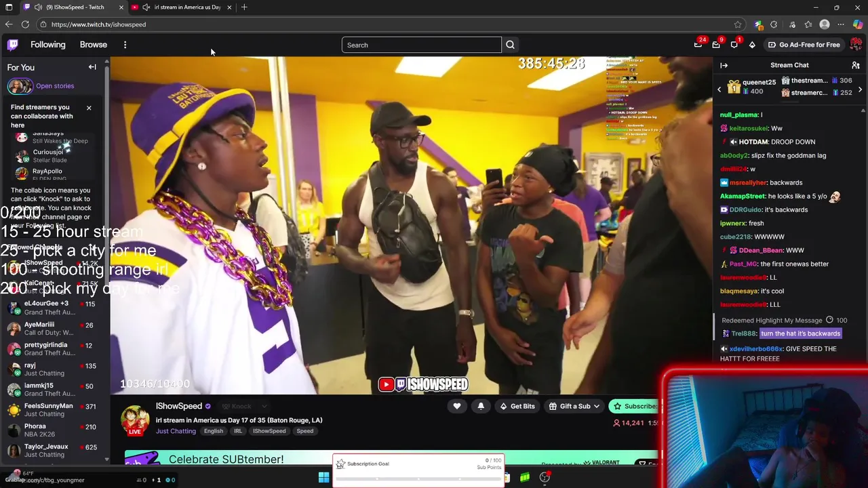The height and width of the screenshot is (488, 868).
Task: Click the heart follow icon button
Action: pyautogui.click(x=457, y=406)
